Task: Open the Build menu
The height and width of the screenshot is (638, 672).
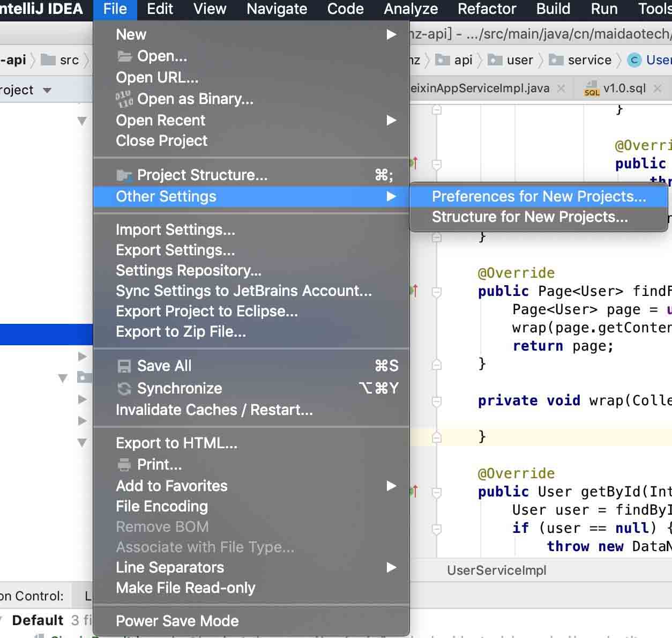Action: pyautogui.click(x=554, y=9)
